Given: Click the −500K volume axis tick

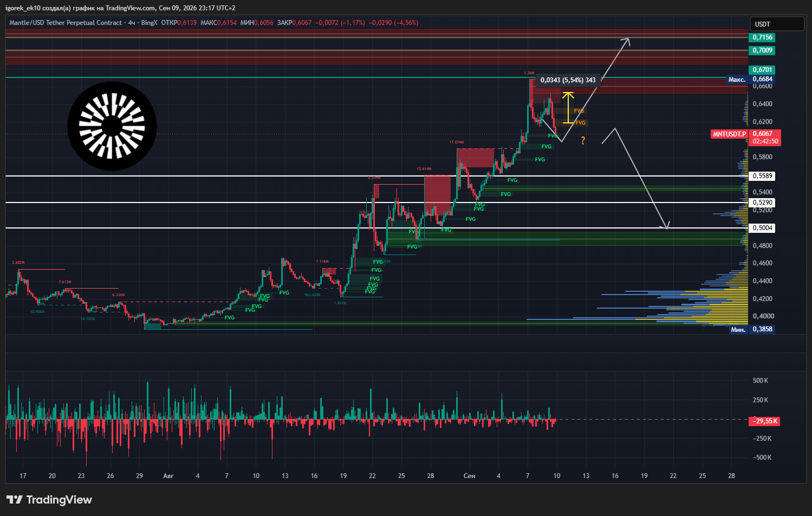Looking at the screenshot, I should click(762, 458).
